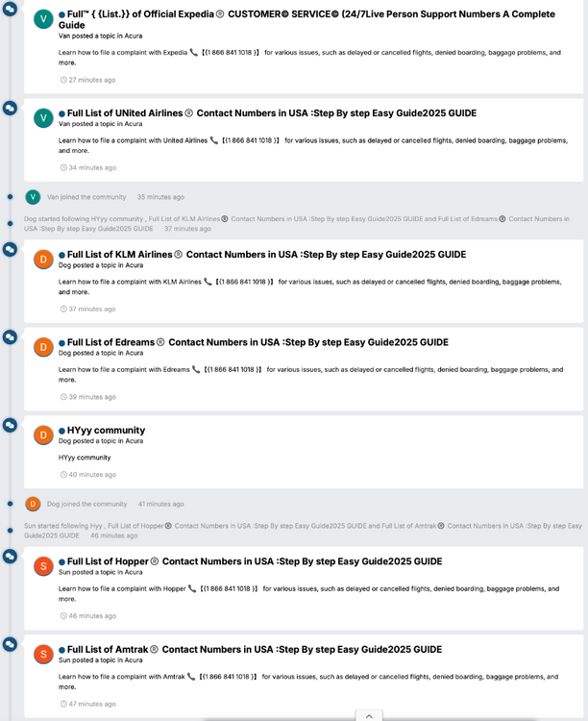Click Sun's avatar on Hopper topic

pyautogui.click(x=43, y=566)
